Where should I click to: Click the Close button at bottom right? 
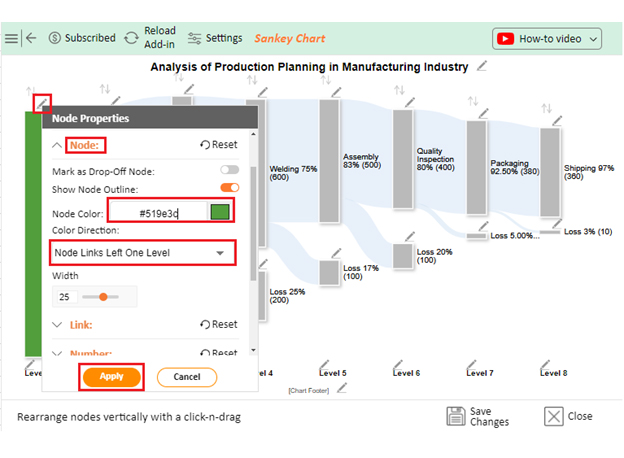(x=568, y=416)
